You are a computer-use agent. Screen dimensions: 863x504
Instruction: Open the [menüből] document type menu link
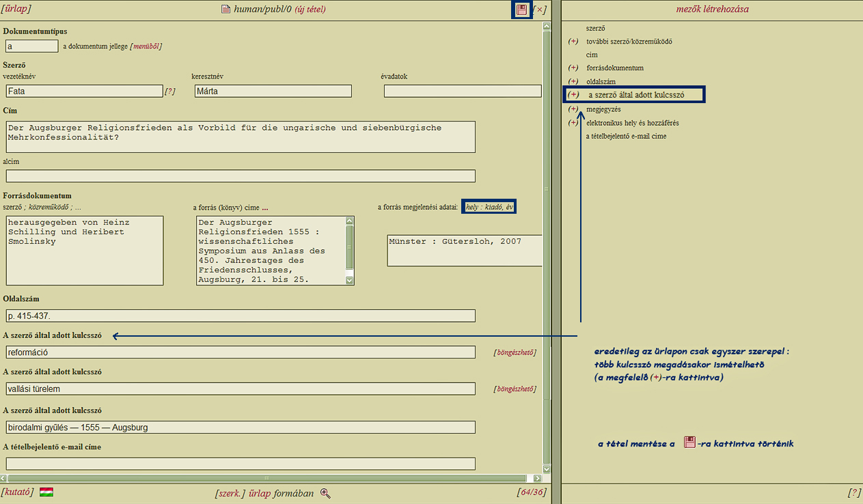pos(146,46)
